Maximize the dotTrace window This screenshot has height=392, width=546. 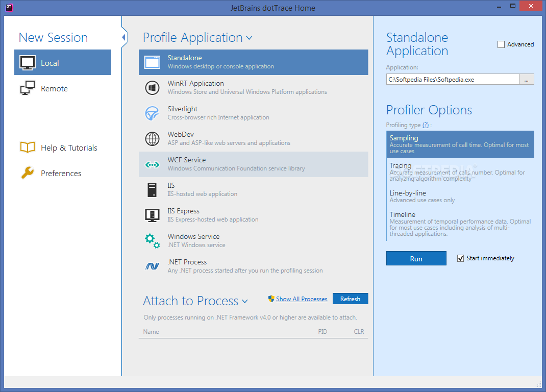coord(512,6)
